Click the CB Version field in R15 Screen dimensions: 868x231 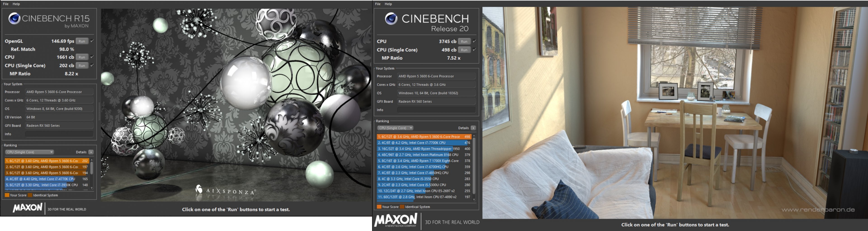pos(59,117)
